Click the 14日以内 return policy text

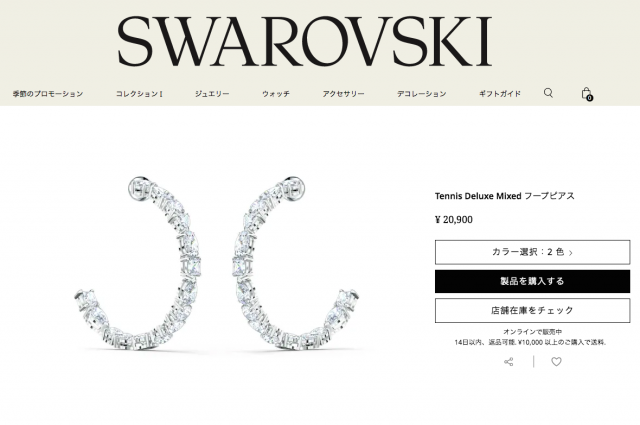click(x=530, y=342)
